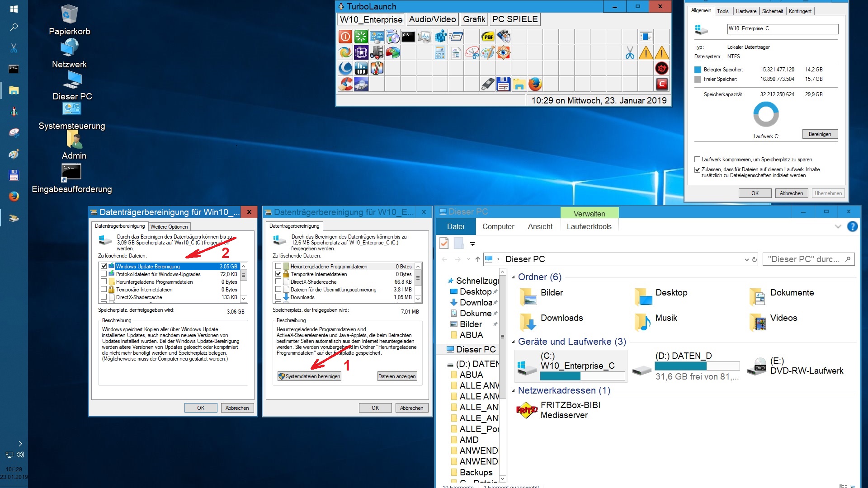Check Heruntergeladene Programmdateien in W10_Enterprise dialog
The height and width of the screenshot is (488, 868).
pos(278,266)
